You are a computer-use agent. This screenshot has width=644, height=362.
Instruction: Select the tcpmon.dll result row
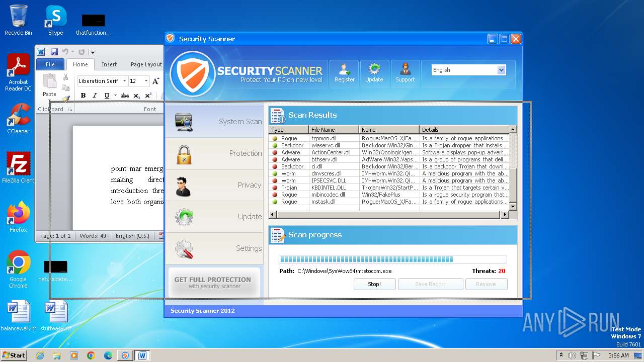point(389,138)
